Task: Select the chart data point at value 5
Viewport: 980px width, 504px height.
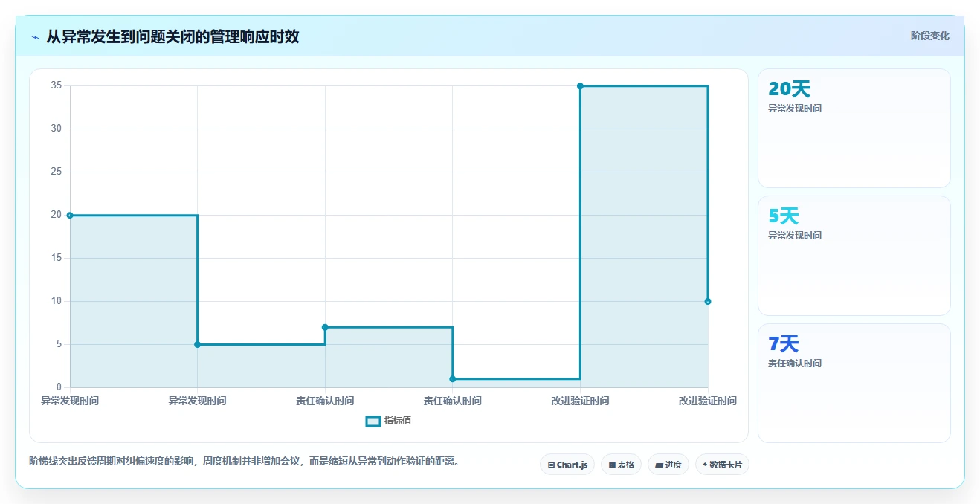Action: pyautogui.click(x=197, y=344)
